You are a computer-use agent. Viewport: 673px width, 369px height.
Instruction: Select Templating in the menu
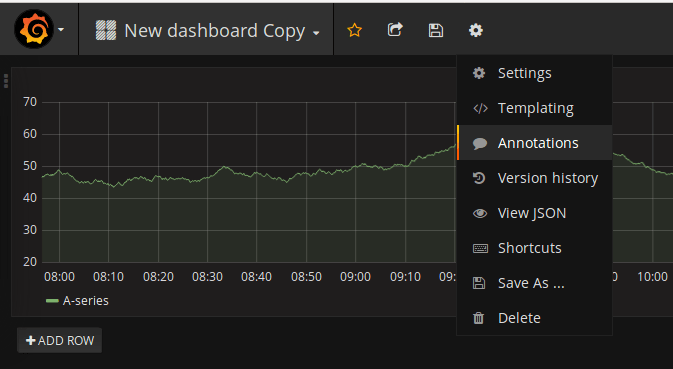pos(534,108)
